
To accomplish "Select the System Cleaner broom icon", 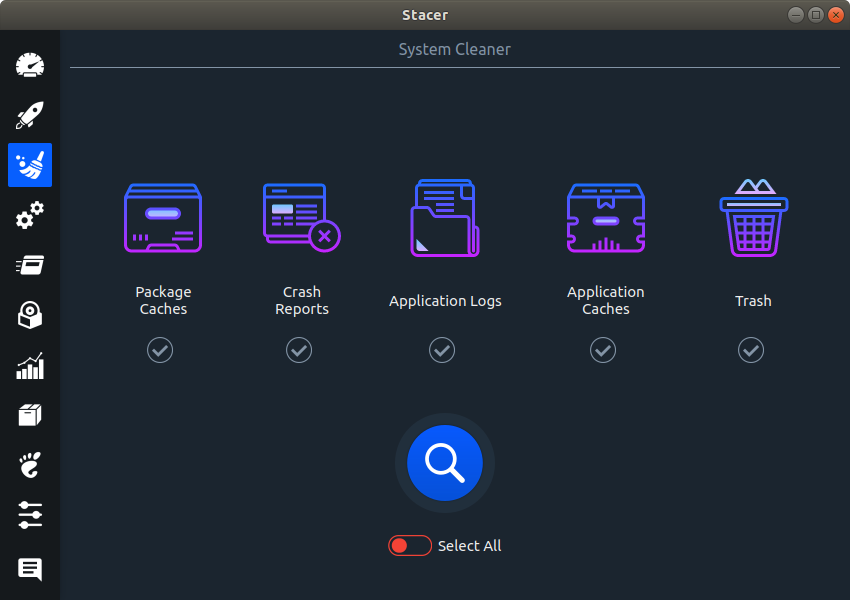I will click(x=30, y=165).
